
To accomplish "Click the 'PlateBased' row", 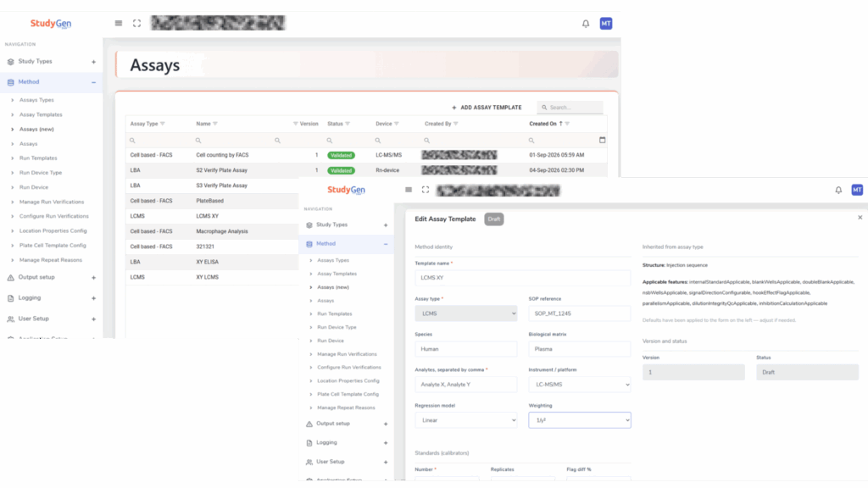I will (212, 202).
